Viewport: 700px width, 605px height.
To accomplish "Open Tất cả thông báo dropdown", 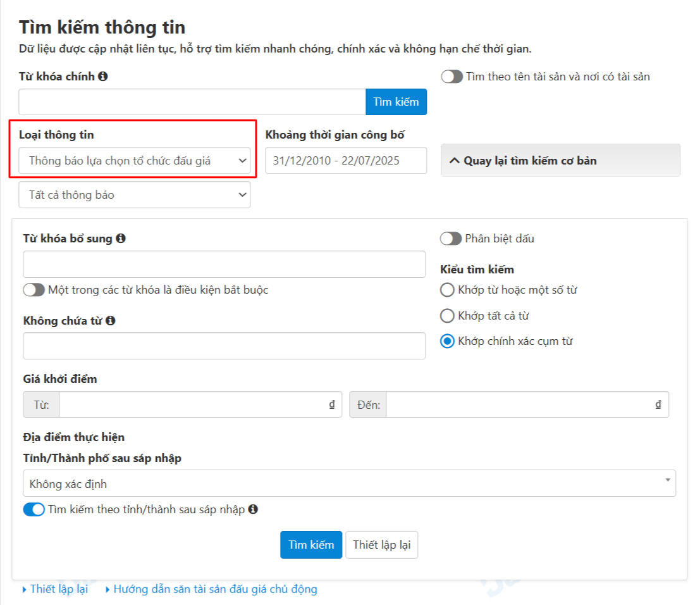I will (x=135, y=195).
